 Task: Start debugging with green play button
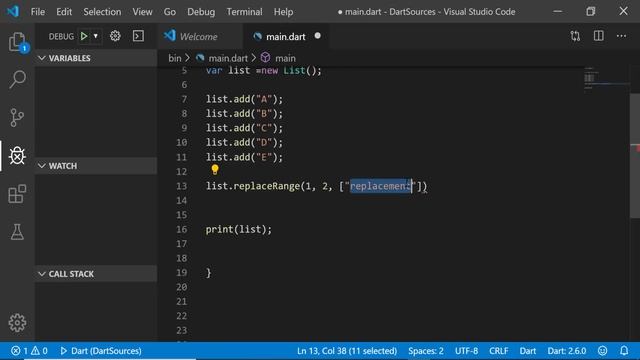point(84,36)
